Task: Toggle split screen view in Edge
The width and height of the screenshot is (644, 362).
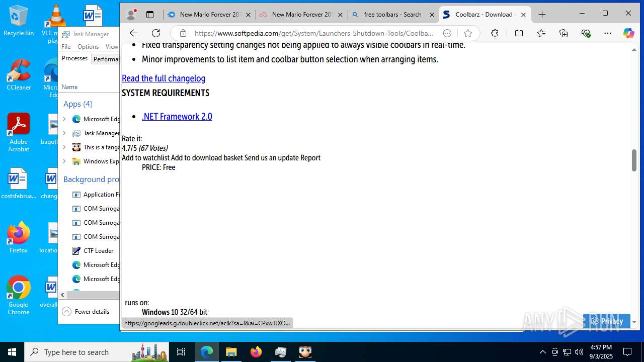Action: point(519,33)
